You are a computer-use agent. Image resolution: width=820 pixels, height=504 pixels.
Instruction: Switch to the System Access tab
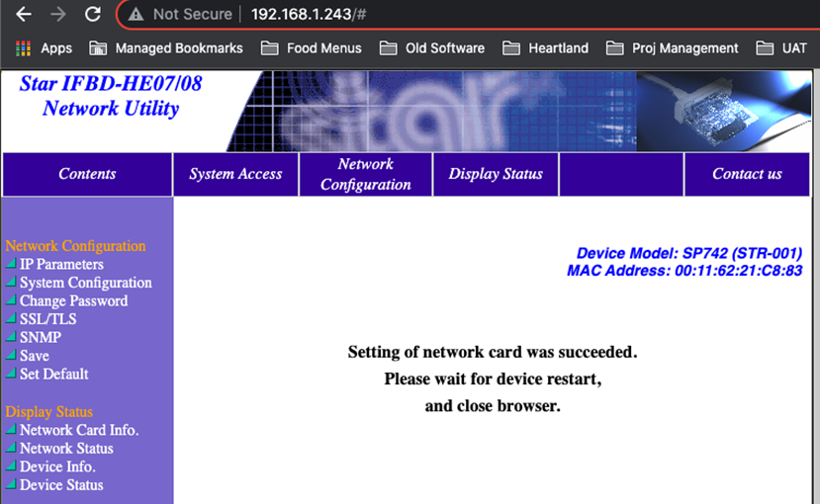[235, 174]
